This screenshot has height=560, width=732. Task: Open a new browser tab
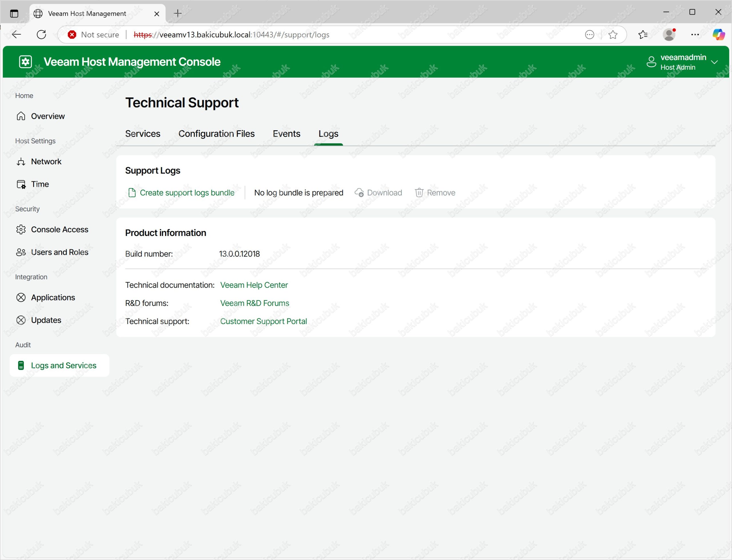coord(178,13)
